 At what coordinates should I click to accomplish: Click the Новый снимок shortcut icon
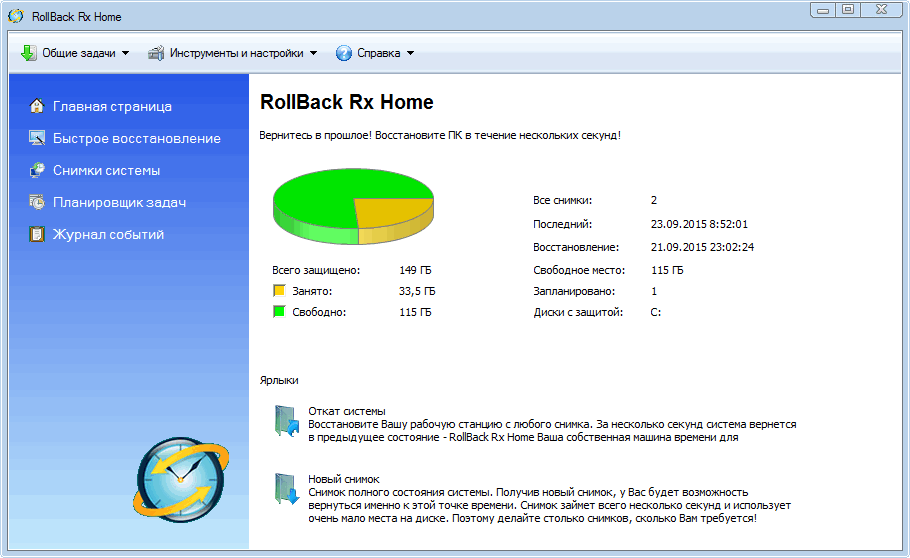coord(286,489)
